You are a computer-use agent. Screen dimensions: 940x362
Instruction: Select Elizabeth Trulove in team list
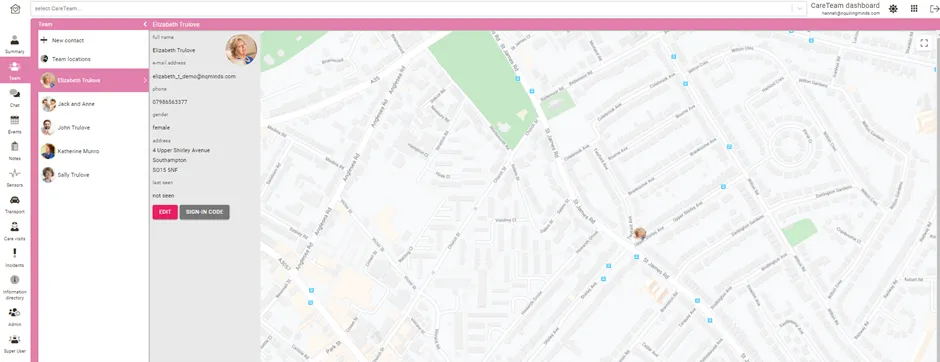point(94,80)
